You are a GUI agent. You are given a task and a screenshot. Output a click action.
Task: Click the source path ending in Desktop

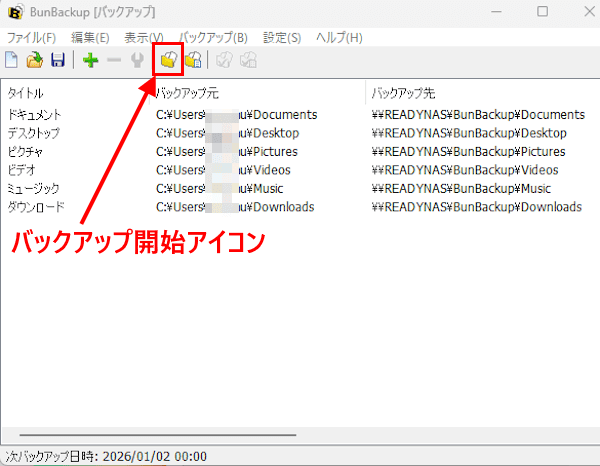(x=227, y=133)
